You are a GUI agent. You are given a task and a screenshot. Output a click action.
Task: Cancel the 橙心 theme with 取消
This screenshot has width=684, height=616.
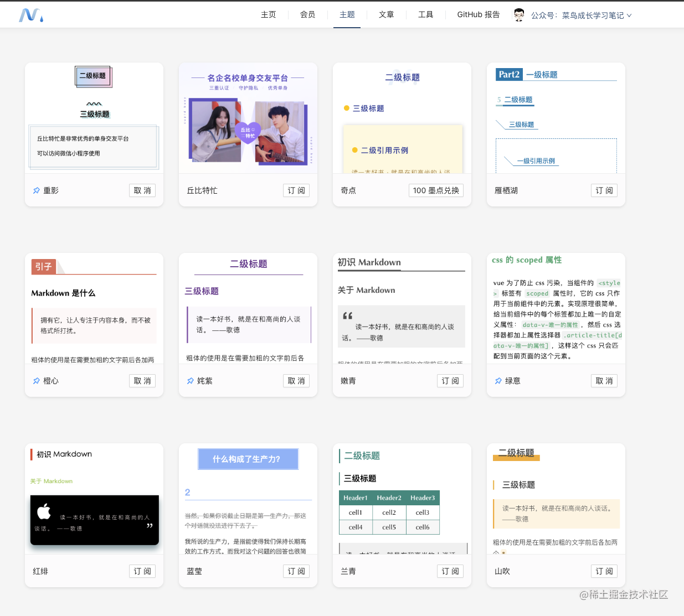142,381
